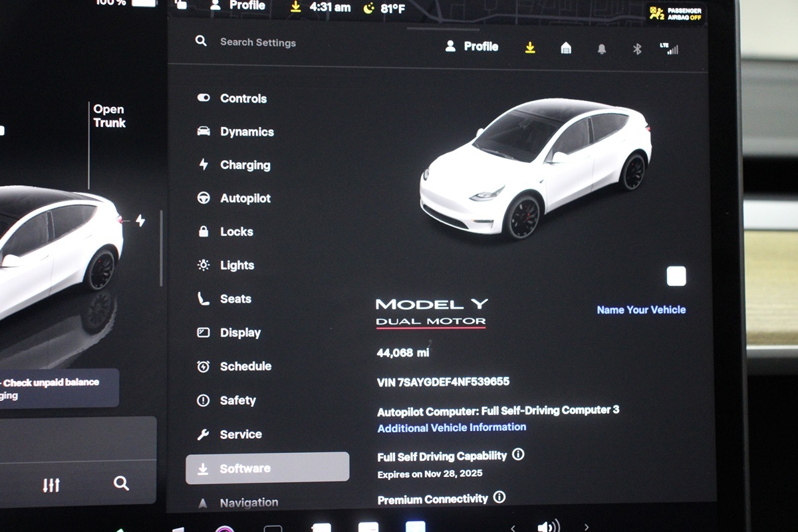Select the white vehicle color swatch
The image size is (798, 532).
point(676,276)
